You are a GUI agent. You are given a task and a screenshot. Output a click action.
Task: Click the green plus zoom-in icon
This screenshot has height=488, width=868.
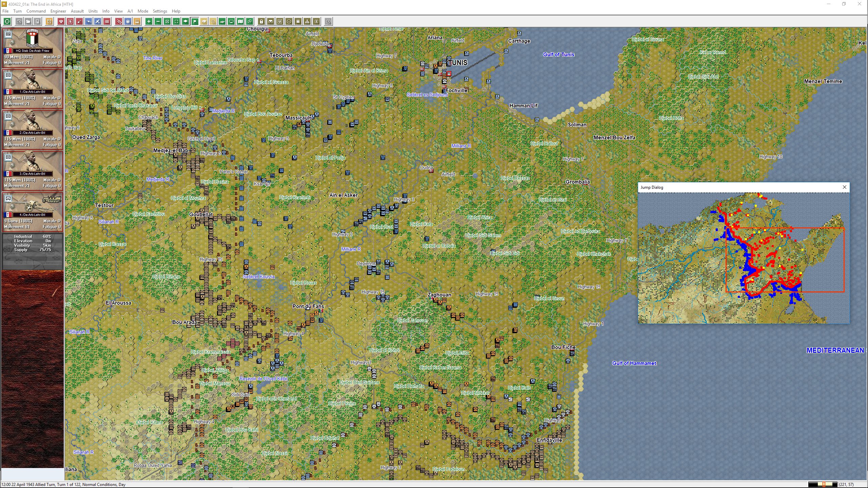pyautogui.click(x=149, y=21)
